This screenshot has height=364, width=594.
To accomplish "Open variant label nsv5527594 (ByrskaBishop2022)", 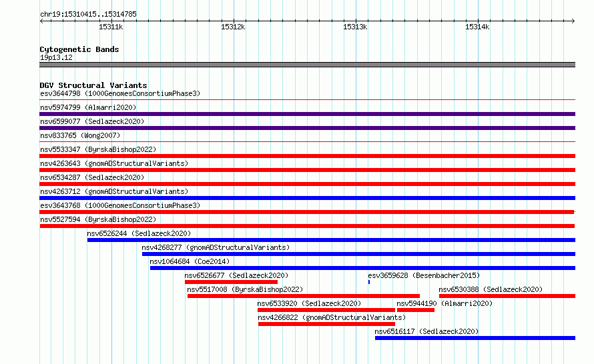I will click(x=98, y=219).
